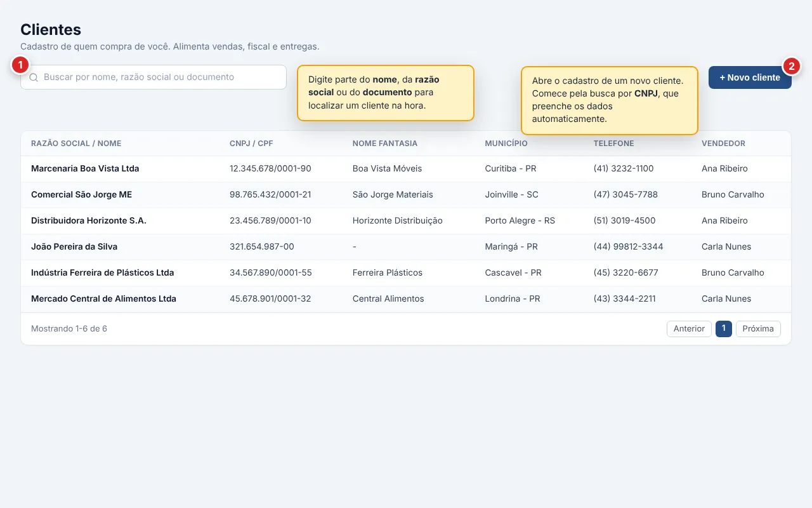
Task: Open Mercado Central de Alimentos Ltda
Action: pos(406,299)
